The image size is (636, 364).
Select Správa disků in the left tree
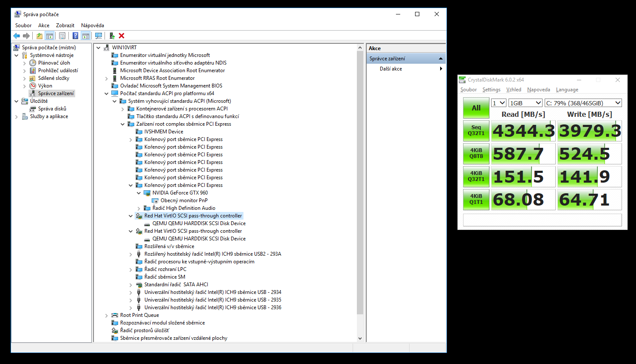click(x=52, y=109)
